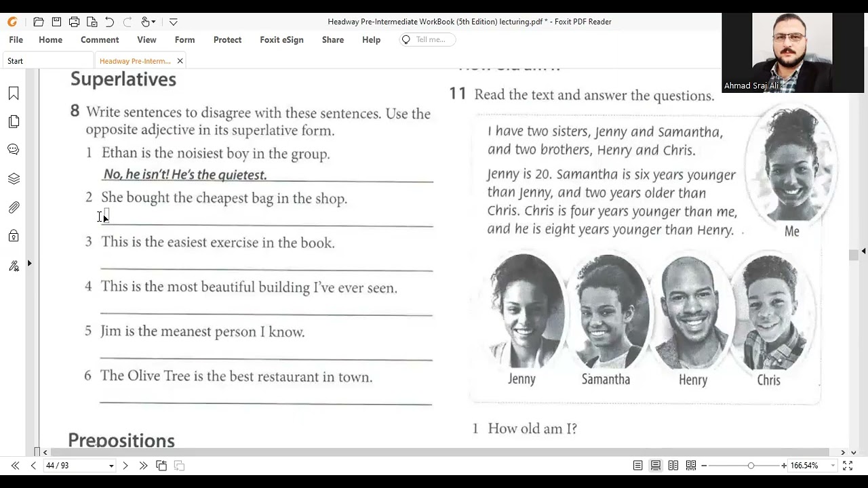Redo the last undone action

[x=127, y=22]
